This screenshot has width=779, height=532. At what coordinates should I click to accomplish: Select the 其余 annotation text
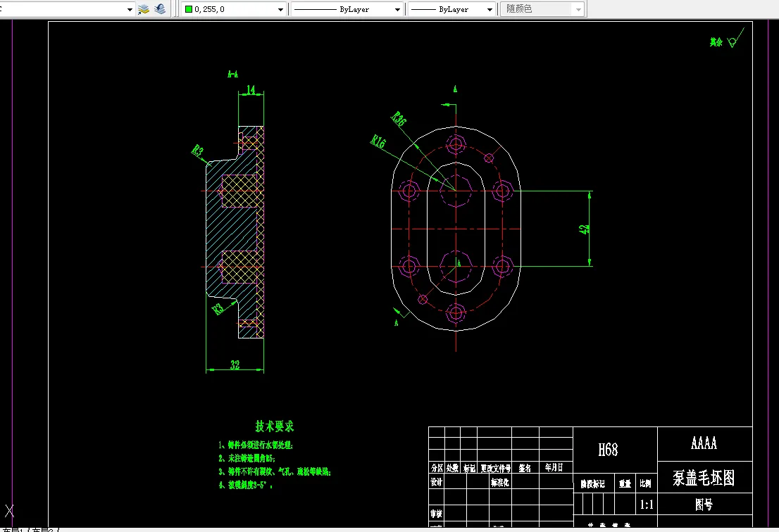[716, 42]
